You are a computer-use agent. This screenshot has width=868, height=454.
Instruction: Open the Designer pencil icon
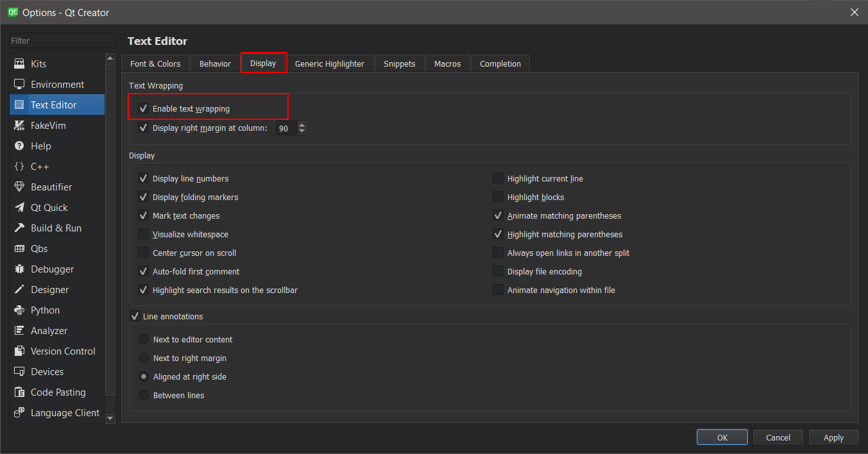(19, 290)
